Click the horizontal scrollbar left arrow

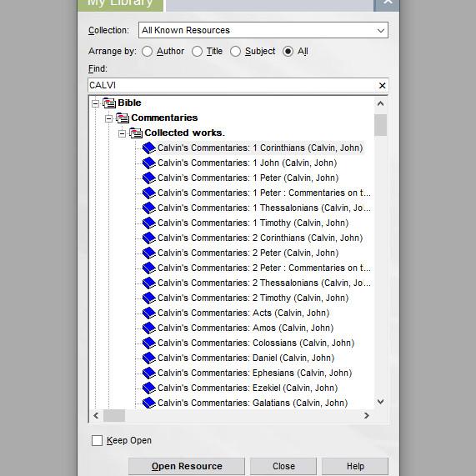(x=96, y=416)
